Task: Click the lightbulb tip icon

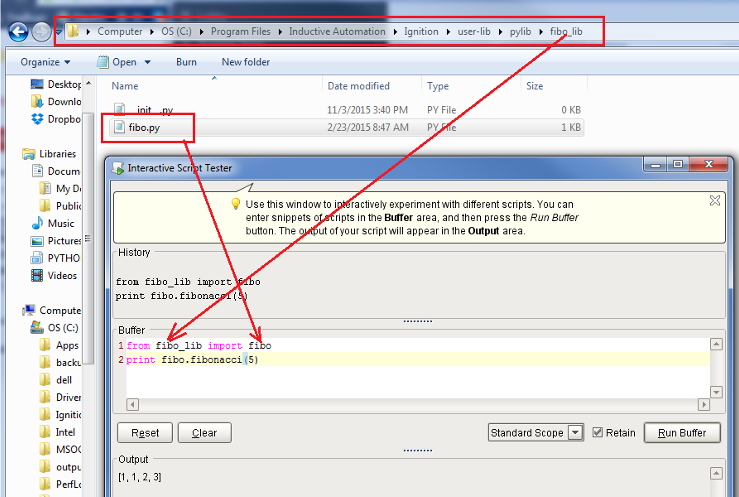Action: [235, 204]
